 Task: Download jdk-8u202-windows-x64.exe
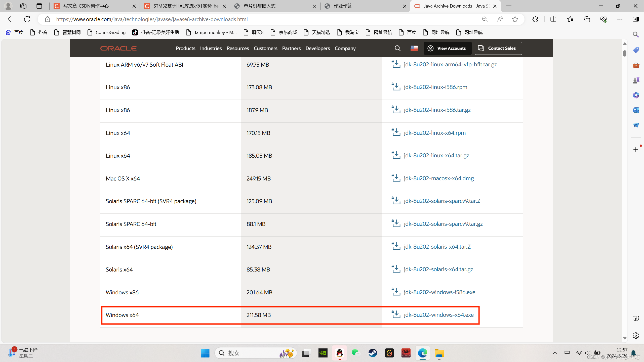tap(438, 315)
